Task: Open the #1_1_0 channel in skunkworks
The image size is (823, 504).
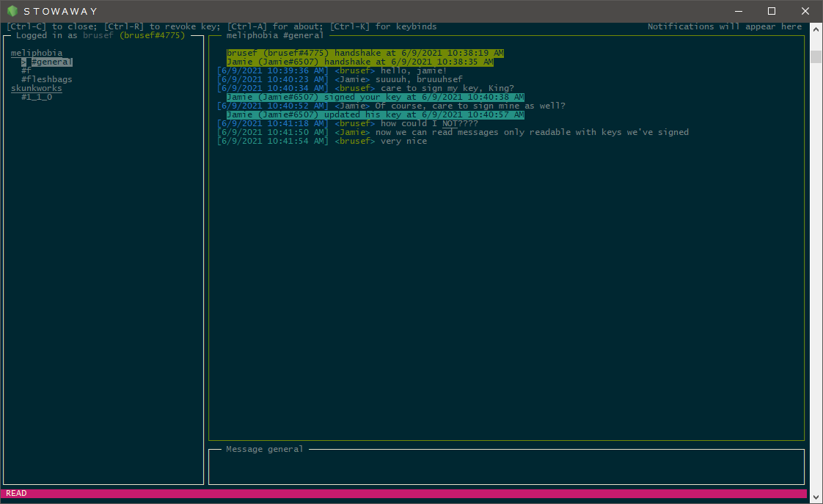Action: tap(37, 98)
